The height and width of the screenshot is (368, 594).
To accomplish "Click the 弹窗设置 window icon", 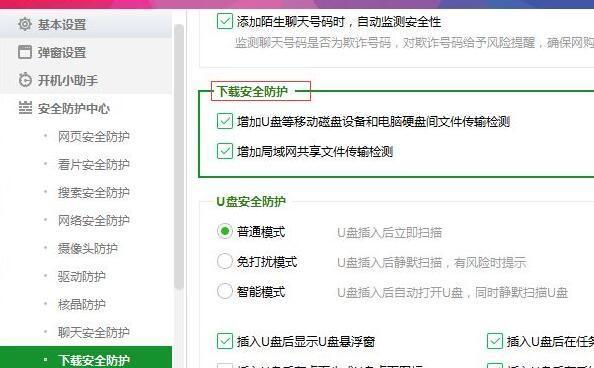I will tap(25, 52).
